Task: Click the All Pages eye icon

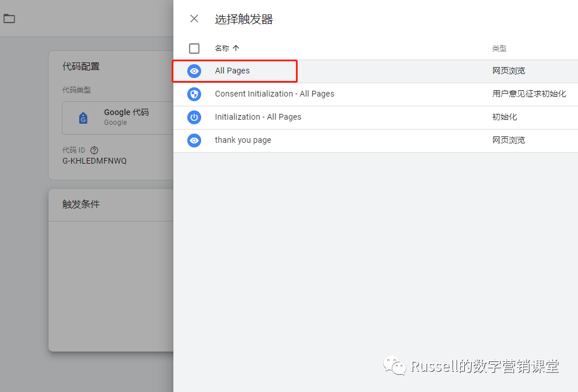Action: pos(194,71)
